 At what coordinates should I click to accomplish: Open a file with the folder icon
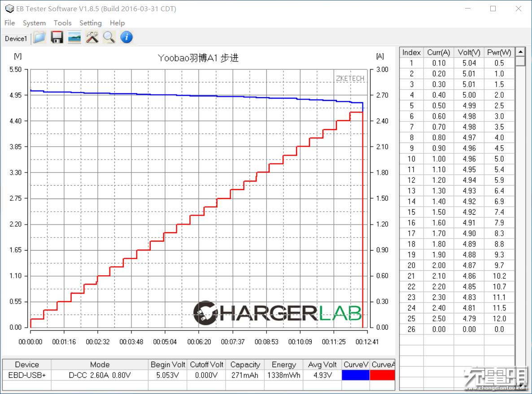click(x=39, y=37)
